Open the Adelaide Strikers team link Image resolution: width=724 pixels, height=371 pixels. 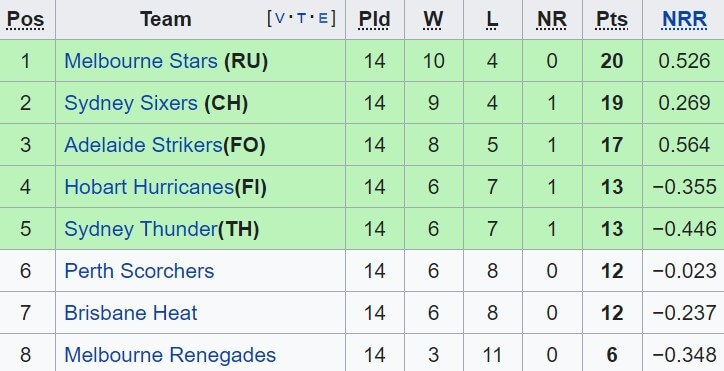[x=143, y=145]
